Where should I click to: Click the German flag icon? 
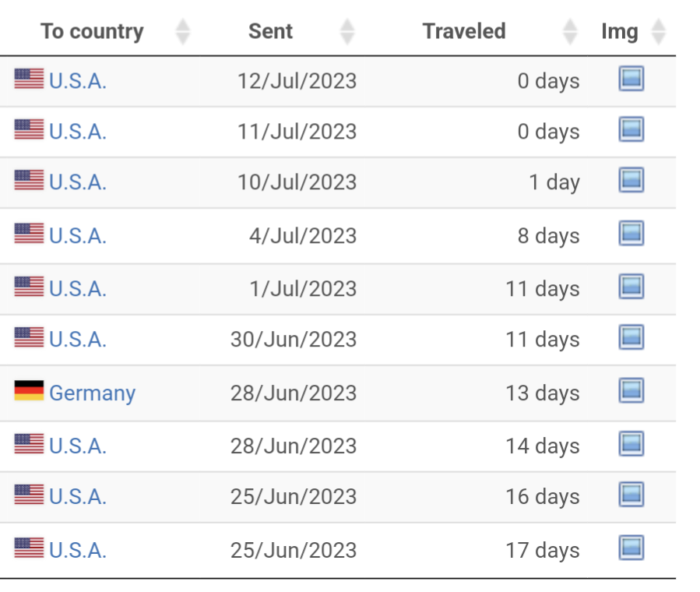point(29,391)
